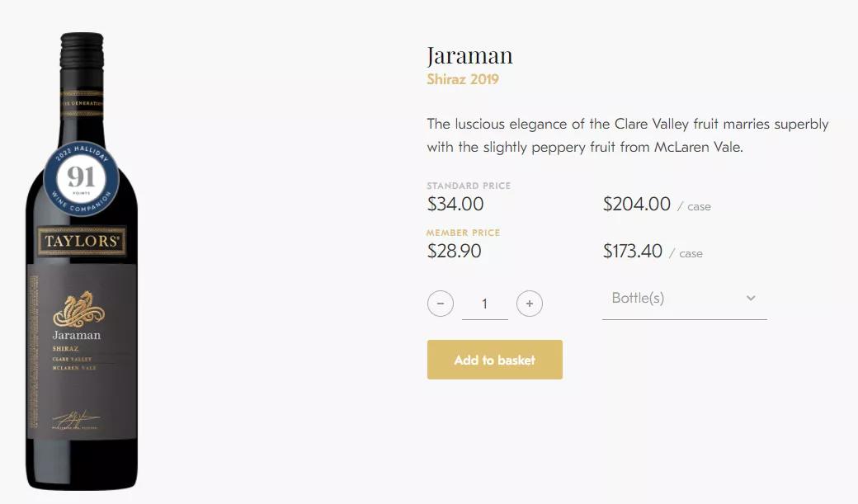
Task: Decrease quantity with the minus button
Action: [x=441, y=304]
